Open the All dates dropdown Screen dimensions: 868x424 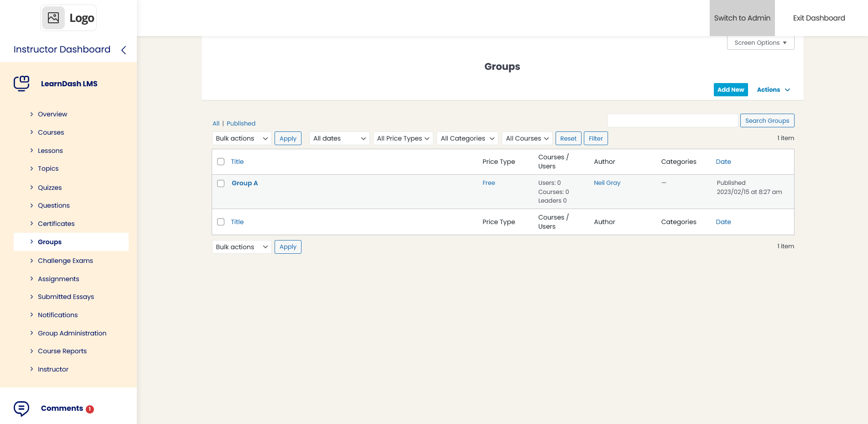tap(339, 138)
